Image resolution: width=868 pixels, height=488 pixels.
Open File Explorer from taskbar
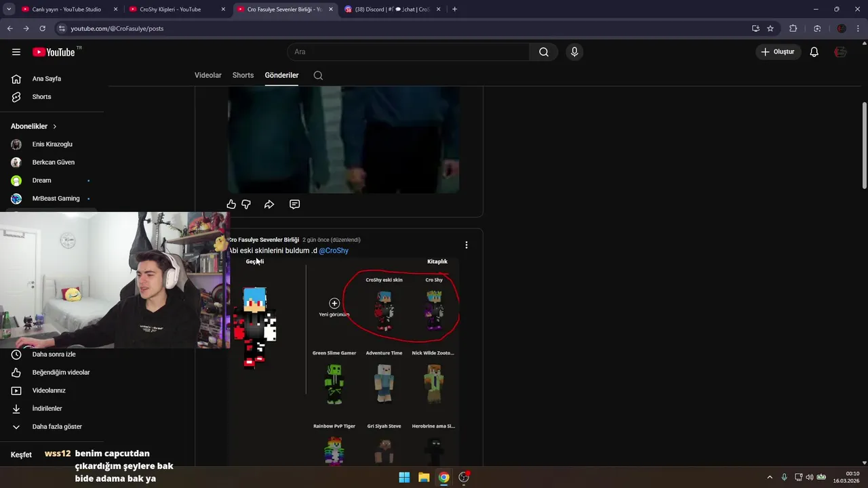pyautogui.click(x=424, y=477)
